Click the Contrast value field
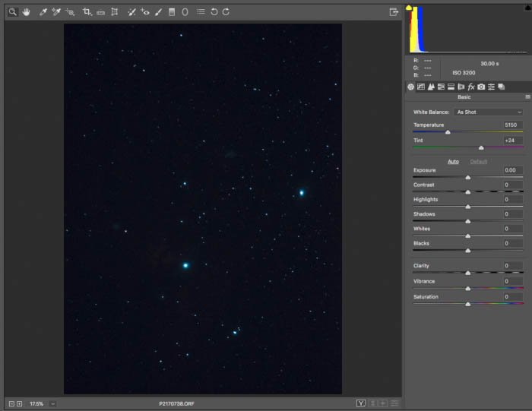 [512, 185]
